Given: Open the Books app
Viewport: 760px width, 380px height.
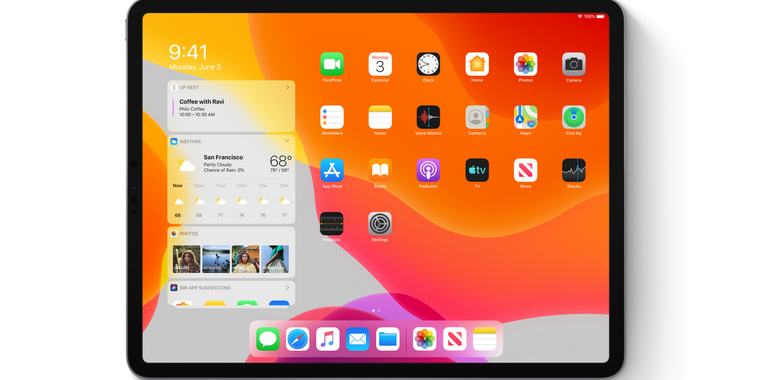Looking at the screenshot, I should pyautogui.click(x=380, y=170).
